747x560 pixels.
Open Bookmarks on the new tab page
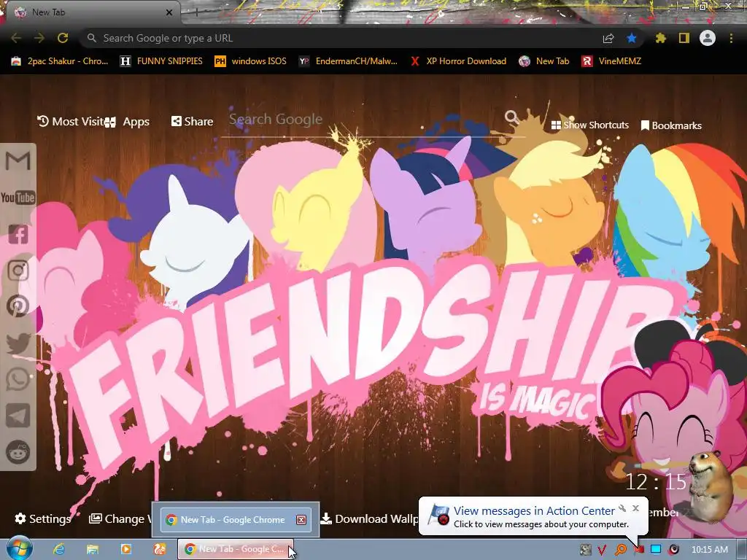tap(671, 125)
